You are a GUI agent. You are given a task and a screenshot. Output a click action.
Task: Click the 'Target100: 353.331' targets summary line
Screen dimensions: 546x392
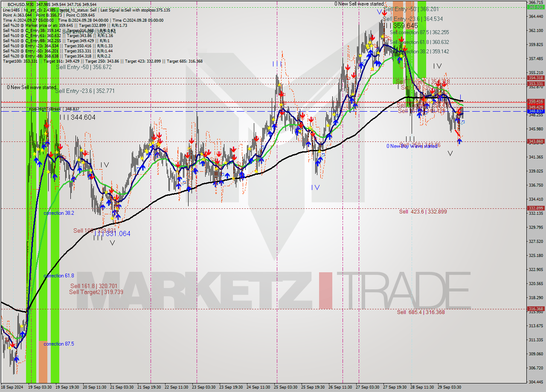102,61
